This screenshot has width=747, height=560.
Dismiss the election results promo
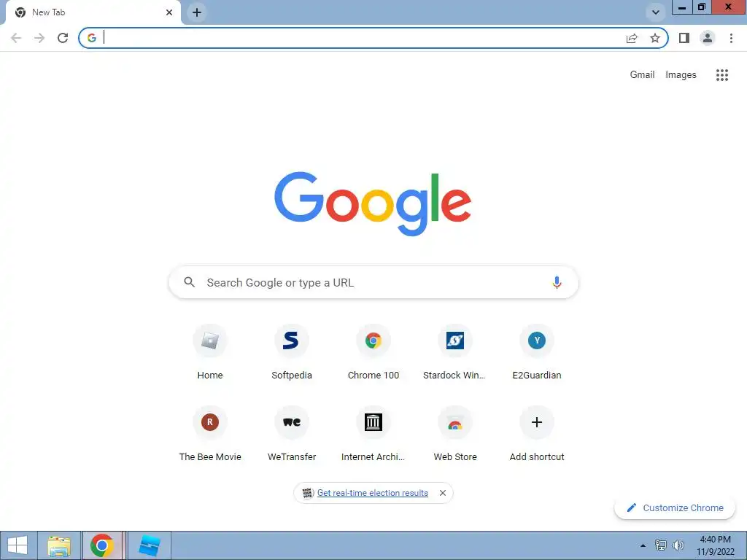[443, 493]
